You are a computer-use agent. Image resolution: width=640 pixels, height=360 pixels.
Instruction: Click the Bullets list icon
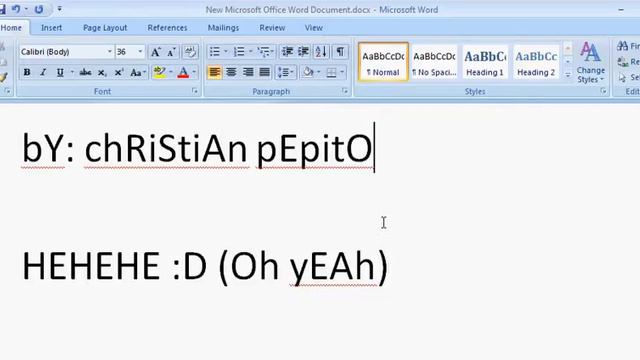[x=215, y=52]
